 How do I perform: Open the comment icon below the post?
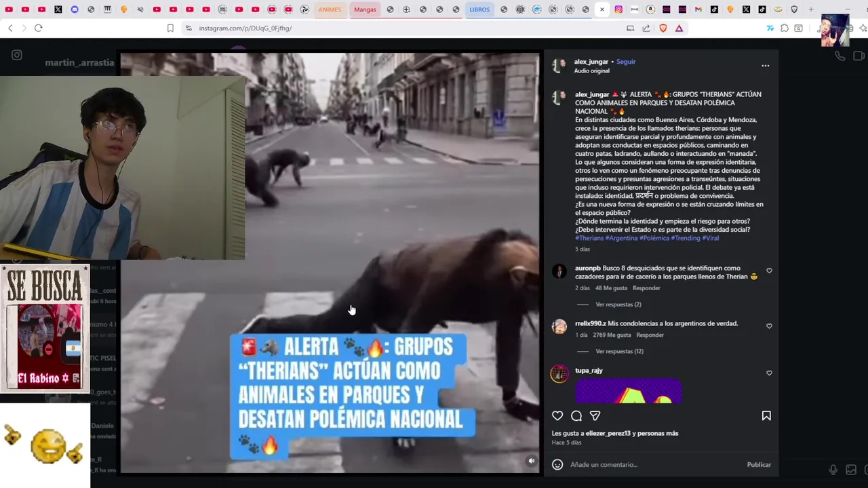[576, 415]
